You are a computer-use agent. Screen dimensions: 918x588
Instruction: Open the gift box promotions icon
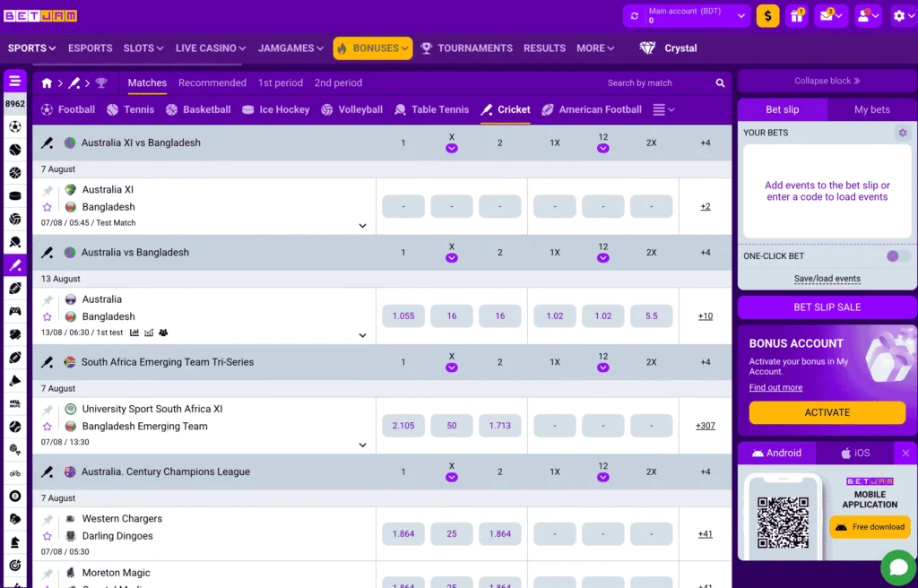[797, 16]
